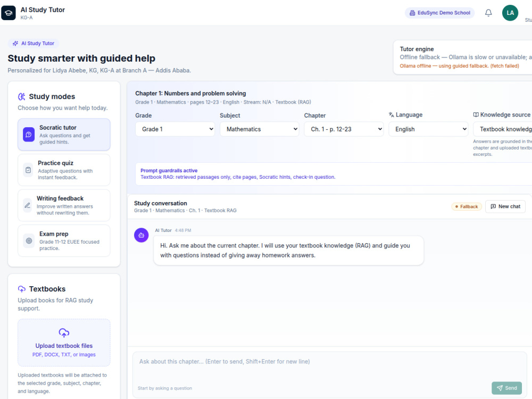Screen dimensions: 532x399
Task: Click the Exam prep target icon
Action: [29, 241]
